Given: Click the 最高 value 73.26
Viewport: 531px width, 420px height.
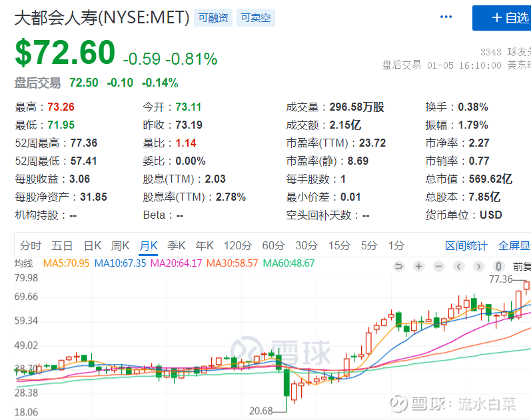Looking at the screenshot, I should pyautogui.click(x=61, y=107).
